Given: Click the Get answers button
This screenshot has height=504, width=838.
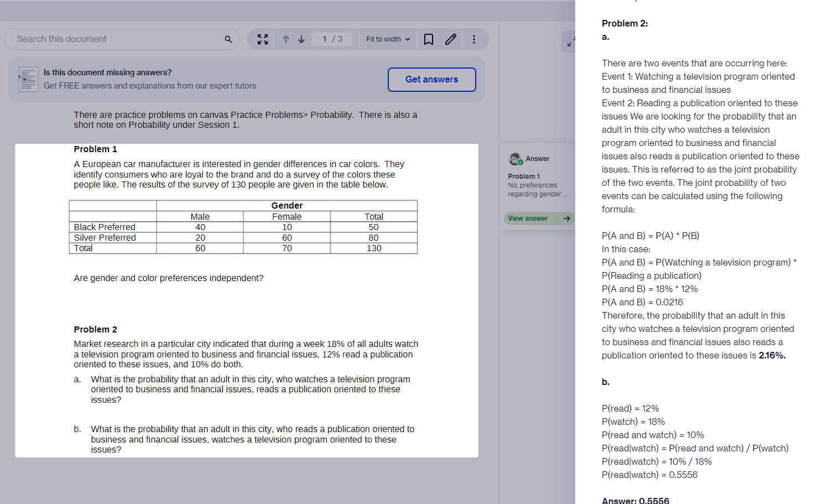Looking at the screenshot, I should point(431,79).
